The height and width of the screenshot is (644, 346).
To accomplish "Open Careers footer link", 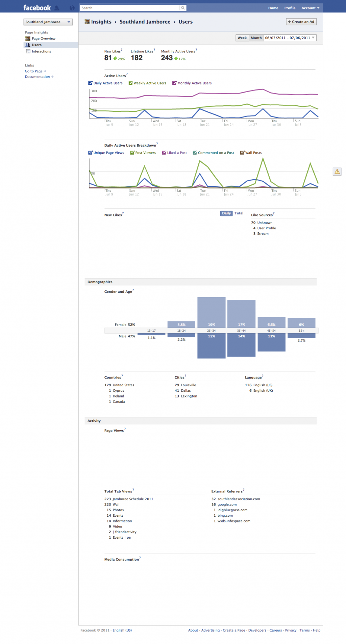I will pyautogui.click(x=276, y=630).
